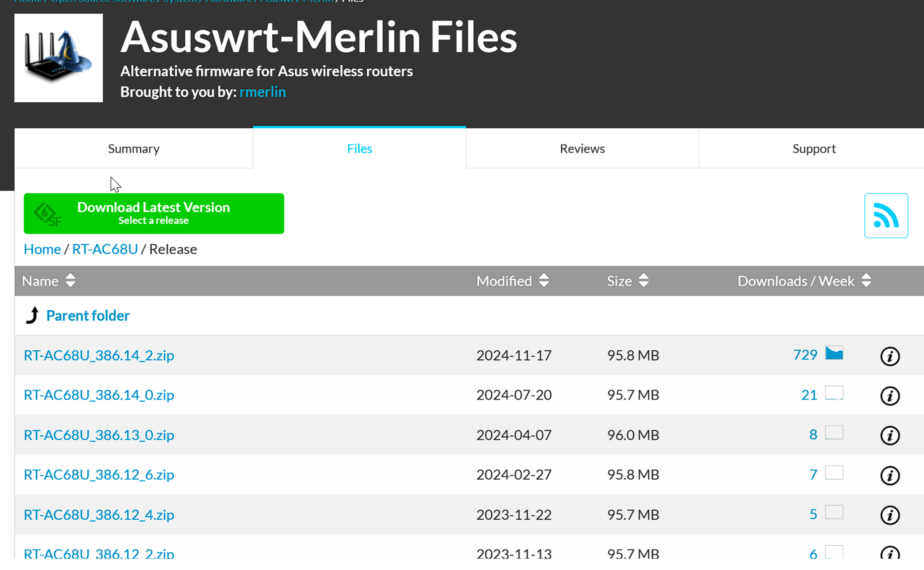Open 7 weekly downloads stats link
924x570 pixels.
tap(813, 474)
